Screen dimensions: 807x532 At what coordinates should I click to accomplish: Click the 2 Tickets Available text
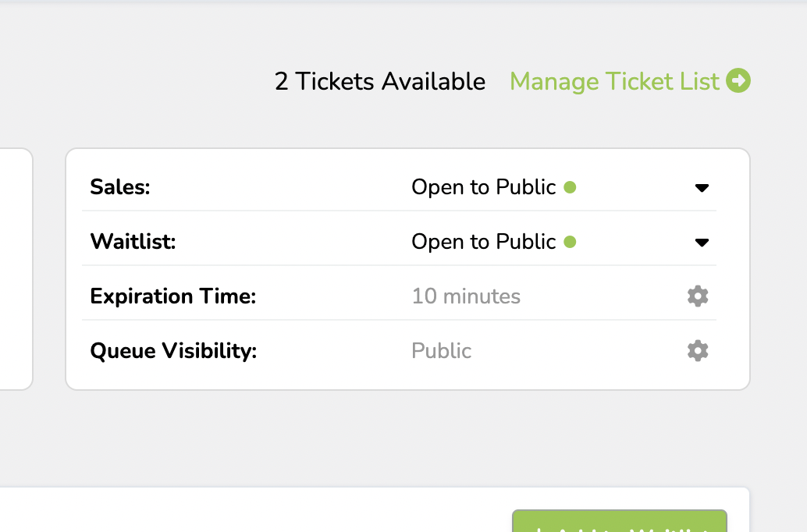pyautogui.click(x=379, y=81)
